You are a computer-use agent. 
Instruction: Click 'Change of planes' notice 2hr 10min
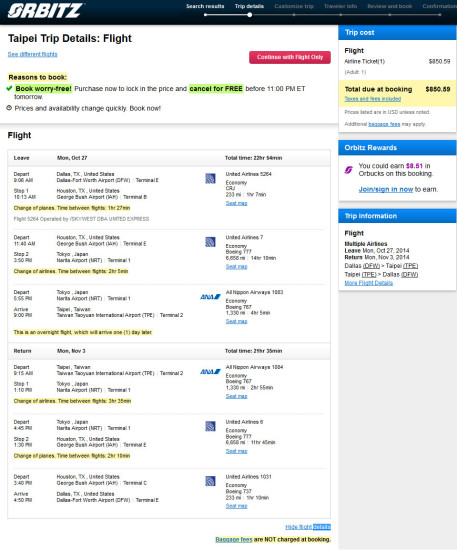click(72, 456)
